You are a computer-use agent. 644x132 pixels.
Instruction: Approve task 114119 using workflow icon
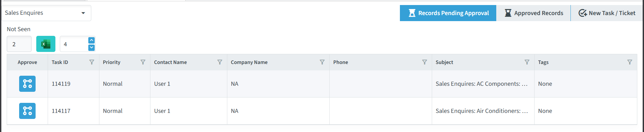coord(27,84)
